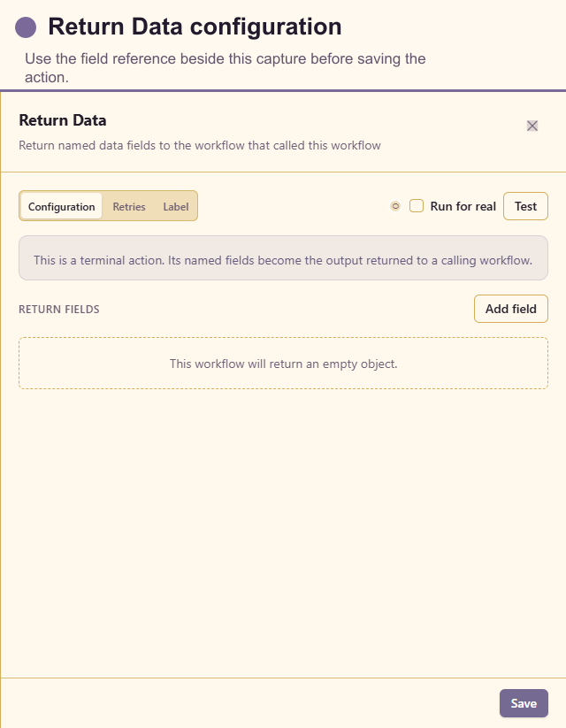
Task: Run the Test button
Action: click(x=525, y=206)
